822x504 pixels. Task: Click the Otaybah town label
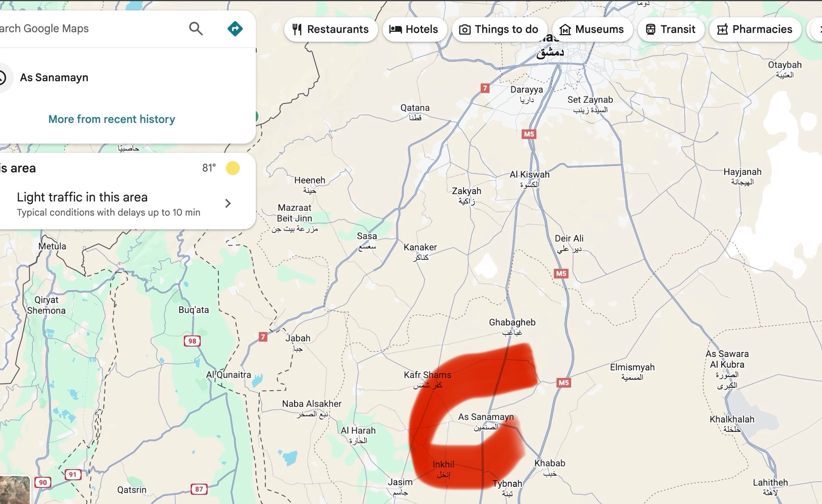click(x=785, y=70)
